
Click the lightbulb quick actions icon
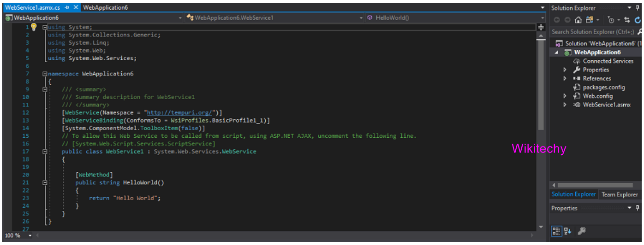pos(34,27)
